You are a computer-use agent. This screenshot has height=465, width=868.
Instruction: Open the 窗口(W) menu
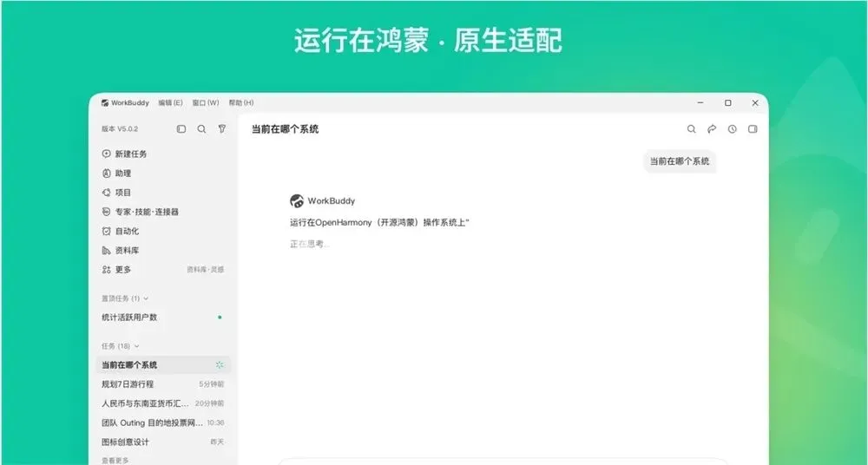tap(206, 103)
